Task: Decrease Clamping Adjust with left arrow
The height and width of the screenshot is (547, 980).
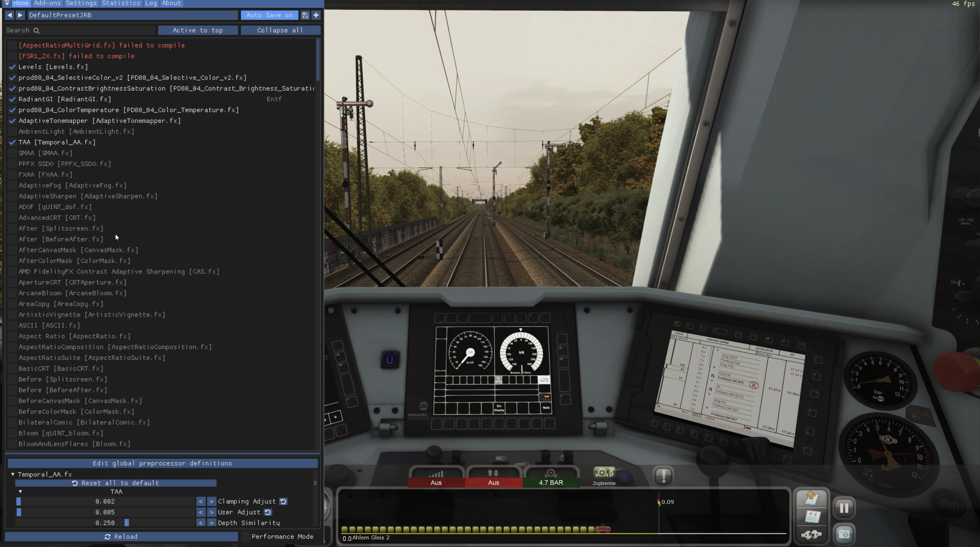Action: coord(201,502)
